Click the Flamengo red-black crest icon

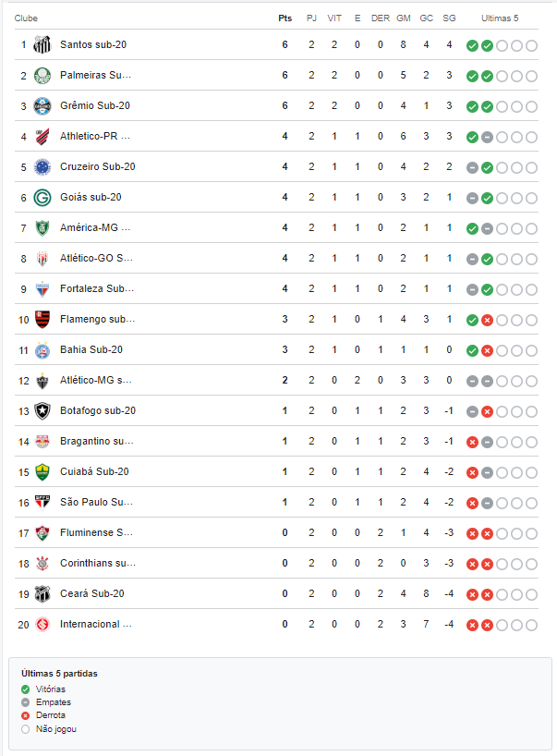coord(42,320)
